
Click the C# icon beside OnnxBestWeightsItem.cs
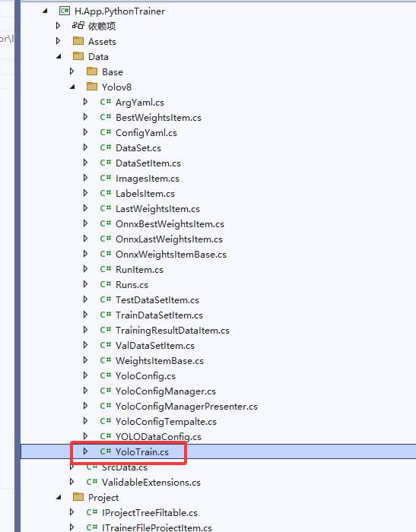click(x=106, y=223)
